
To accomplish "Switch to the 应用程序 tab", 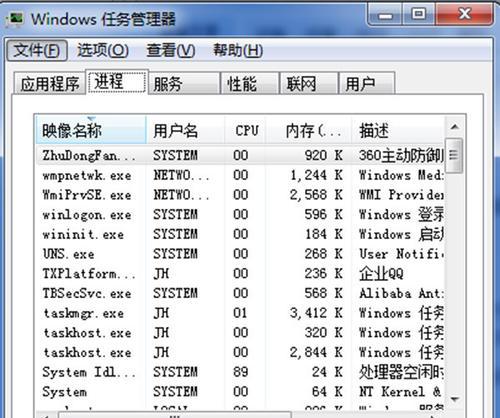I will pos(50,83).
